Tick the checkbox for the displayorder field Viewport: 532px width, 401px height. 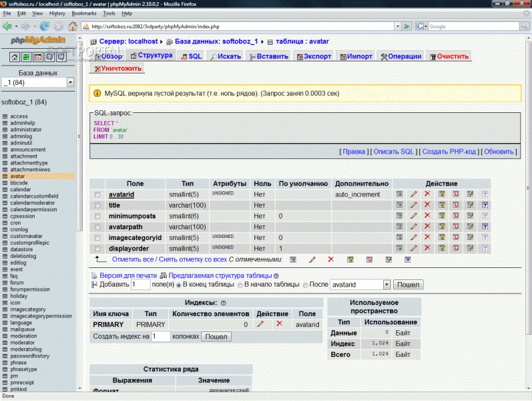pos(97,248)
